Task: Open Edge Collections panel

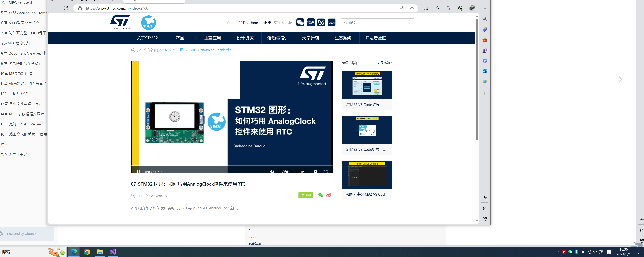Action: (x=449, y=8)
